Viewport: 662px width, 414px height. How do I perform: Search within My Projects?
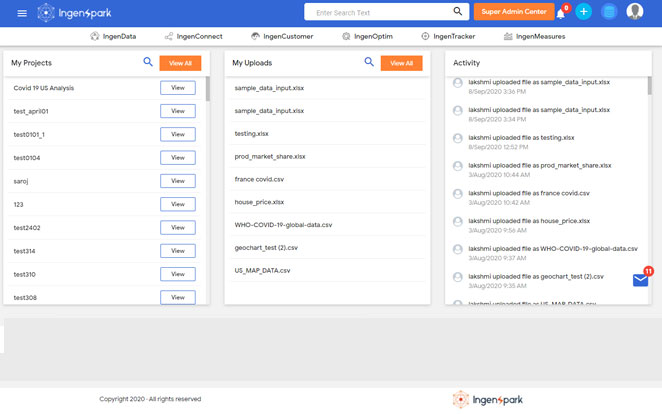[x=148, y=62]
